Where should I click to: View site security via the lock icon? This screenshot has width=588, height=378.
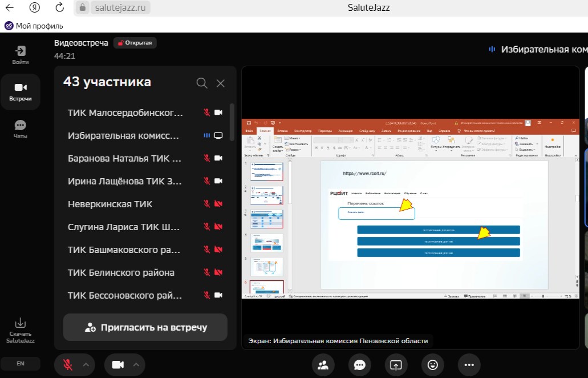[x=83, y=7]
